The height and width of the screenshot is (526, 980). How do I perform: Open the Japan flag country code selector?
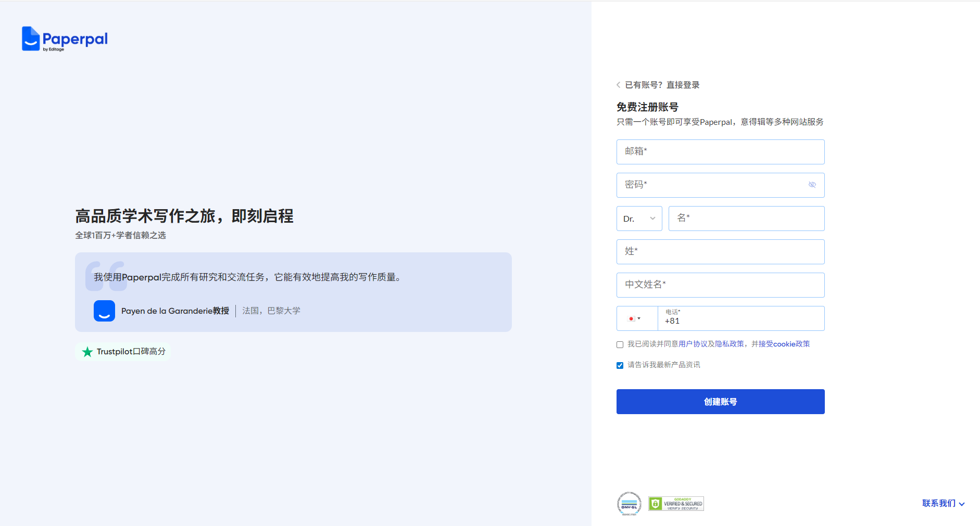637,318
